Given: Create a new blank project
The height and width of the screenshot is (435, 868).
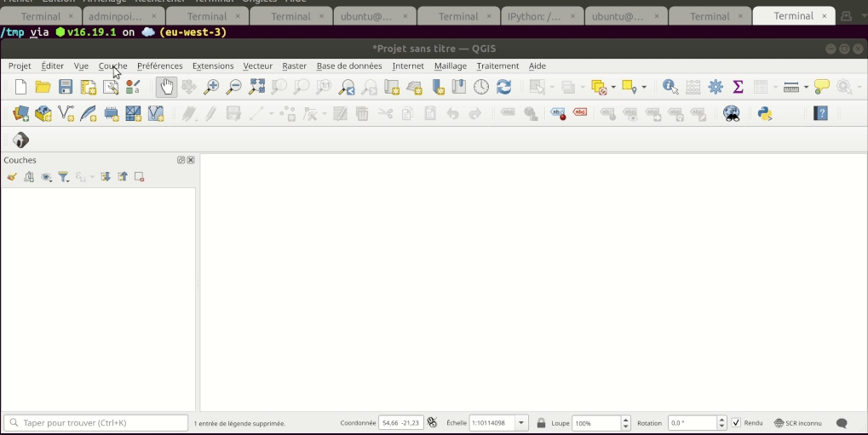Looking at the screenshot, I should coord(20,87).
